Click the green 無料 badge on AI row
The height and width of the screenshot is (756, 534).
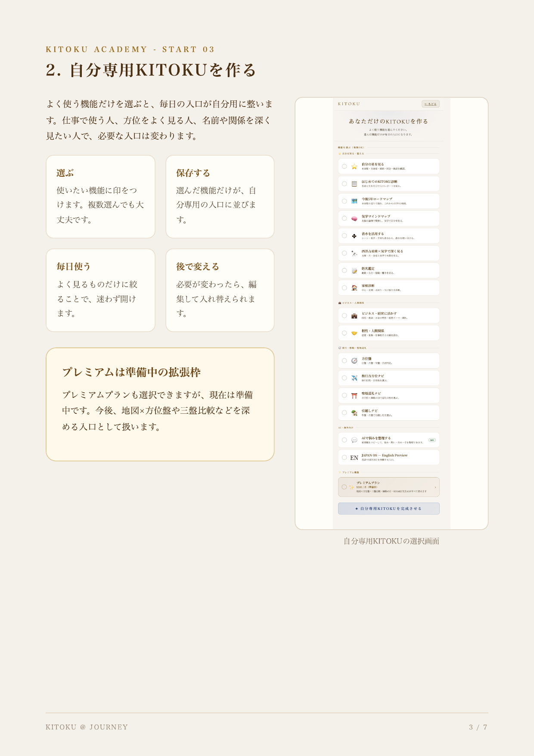(x=432, y=440)
